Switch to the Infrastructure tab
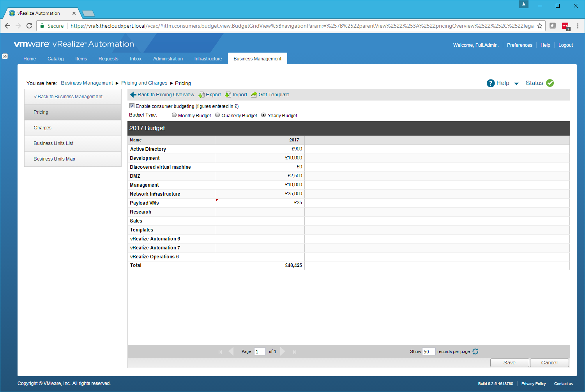Screen dimensions: 585x392 208,59
